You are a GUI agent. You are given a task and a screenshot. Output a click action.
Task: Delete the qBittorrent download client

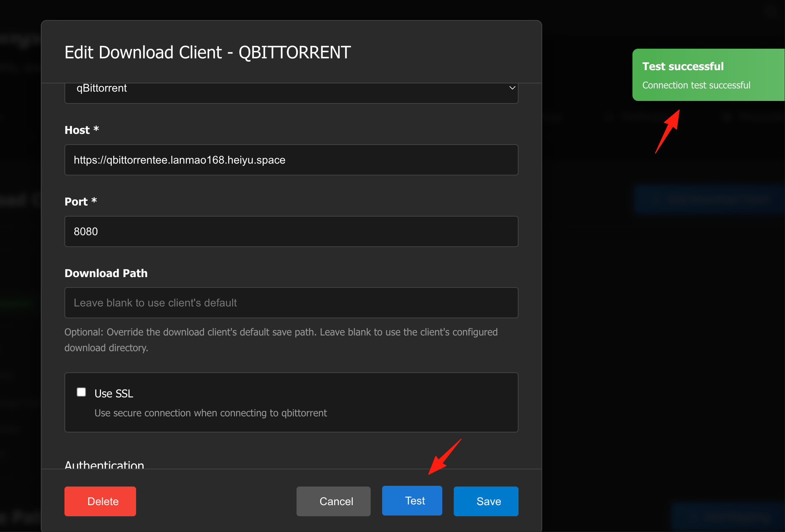pos(100,501)
